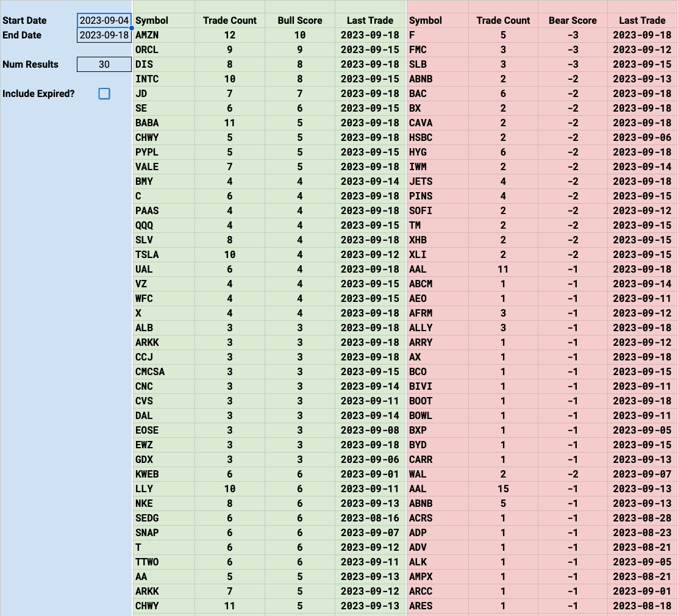Select the DIS symbol cell

[x=164, y=65]
